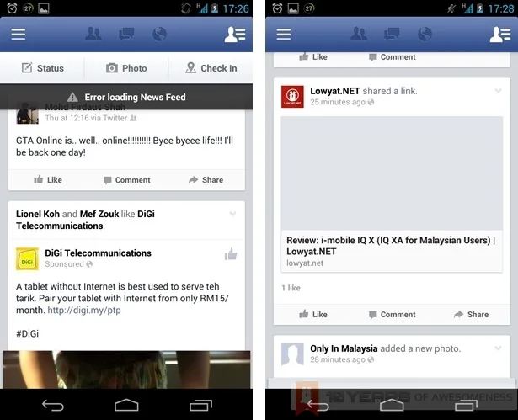Open the friends sidebar icon in right phone
Screen dimensions: 518x420
coord(500,35)
